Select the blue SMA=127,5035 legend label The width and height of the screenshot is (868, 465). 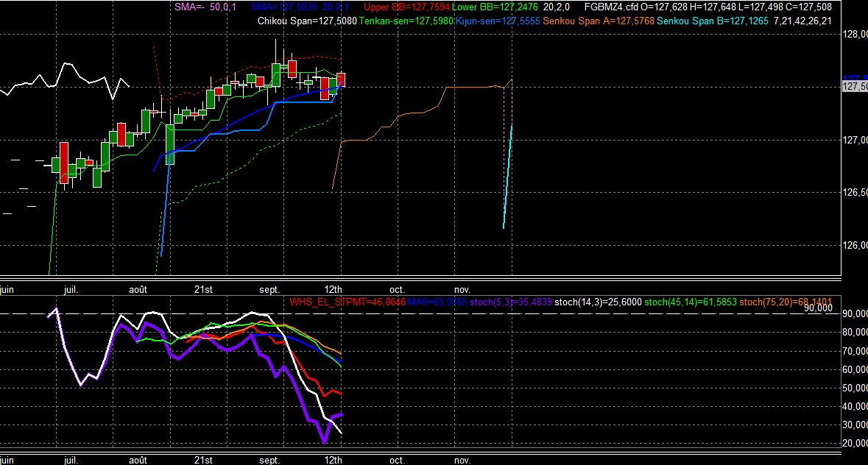[x=300, y=7]
